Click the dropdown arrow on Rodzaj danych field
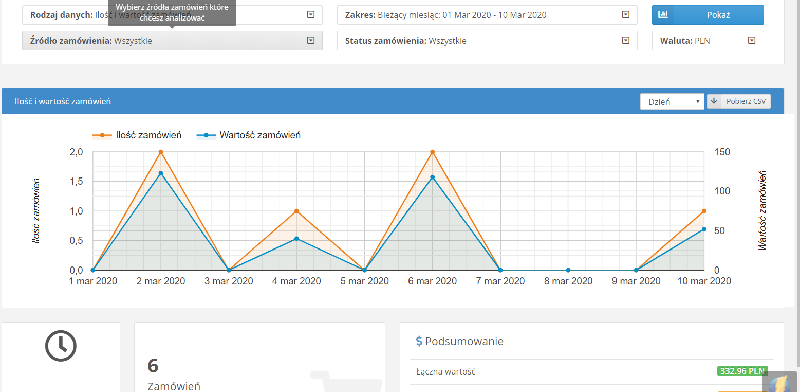 tap(311, 15)
